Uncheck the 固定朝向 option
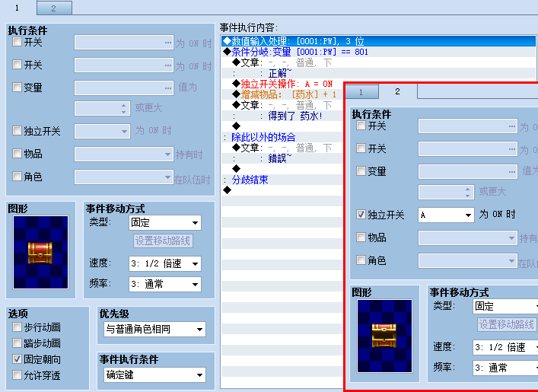Image resolution: width=538 pixels, height=392 pixels. (17, 359)
